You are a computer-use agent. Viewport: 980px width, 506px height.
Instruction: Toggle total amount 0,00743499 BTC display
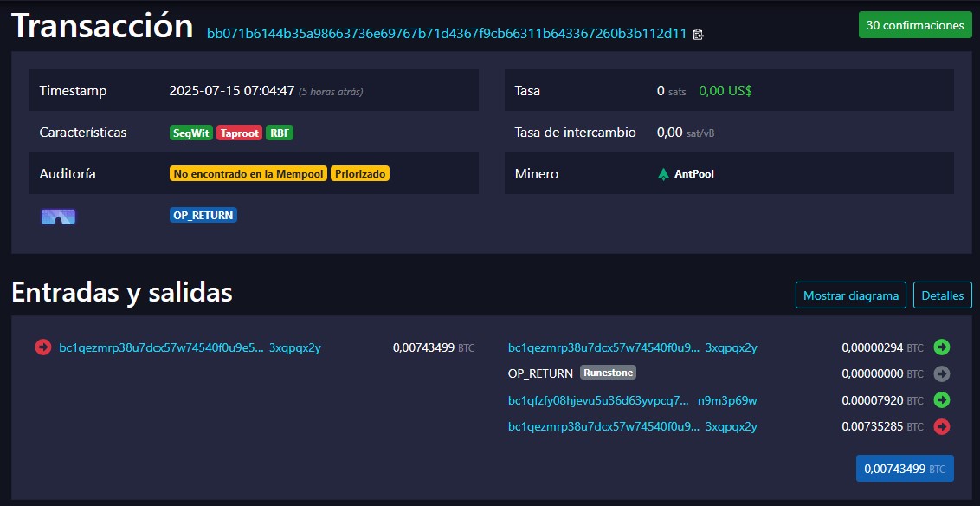[x=904, y=469]
